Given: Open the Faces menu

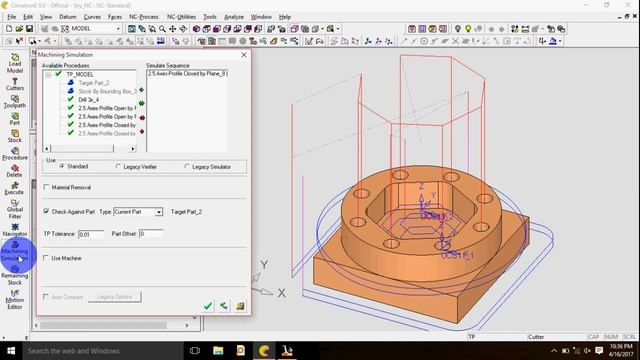Looking at the screenshot, I should [115, 17].
